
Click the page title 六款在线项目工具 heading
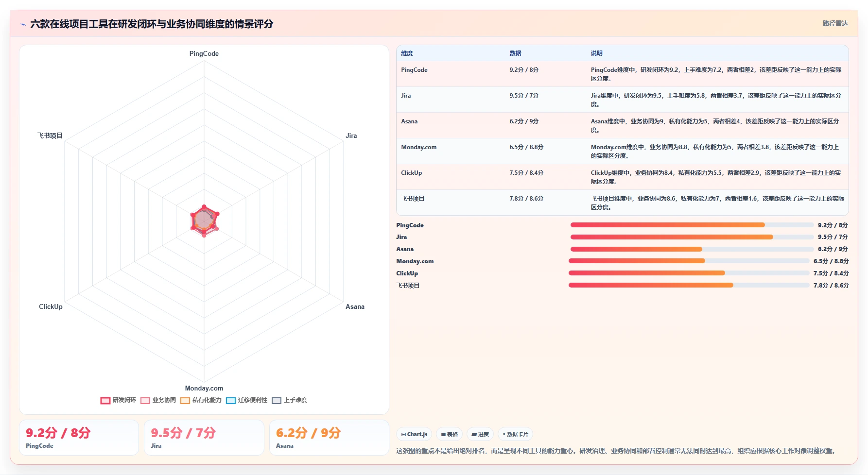152,24
